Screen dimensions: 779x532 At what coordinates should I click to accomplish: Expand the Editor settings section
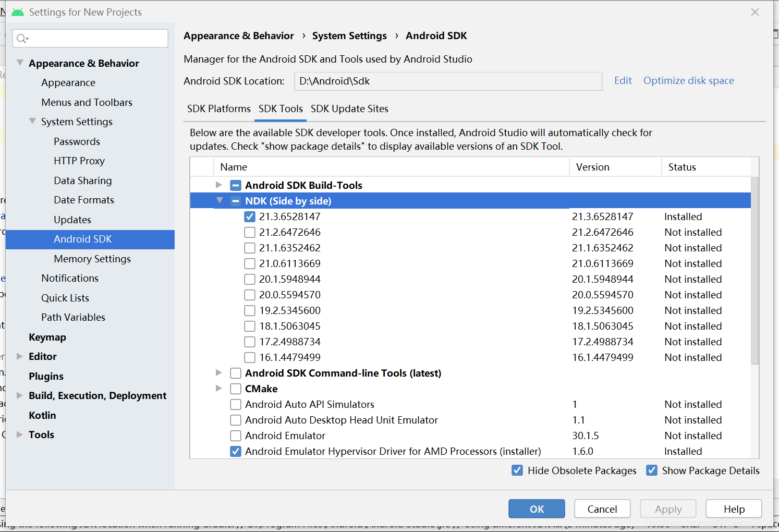point(19,356)
